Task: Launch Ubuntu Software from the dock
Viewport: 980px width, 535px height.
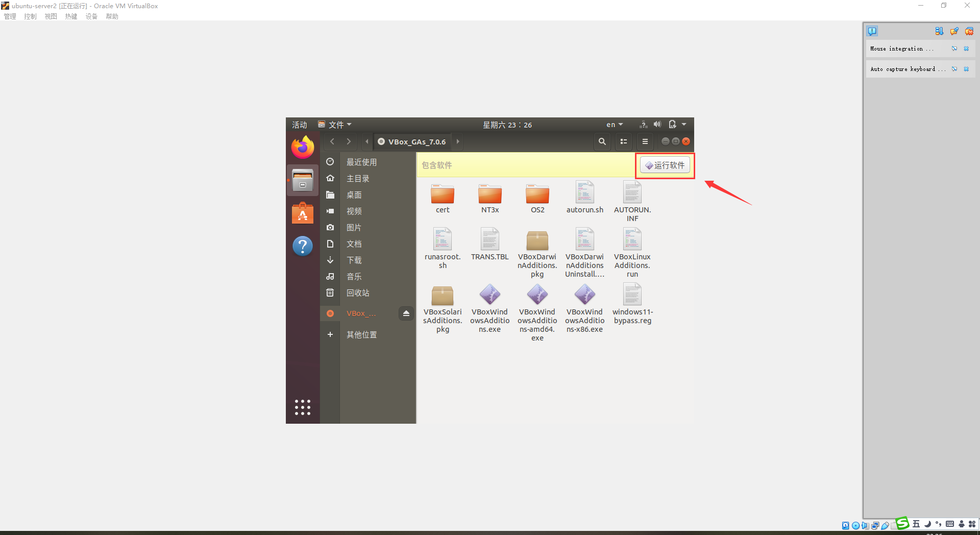Action: click(x=303, y=213)
